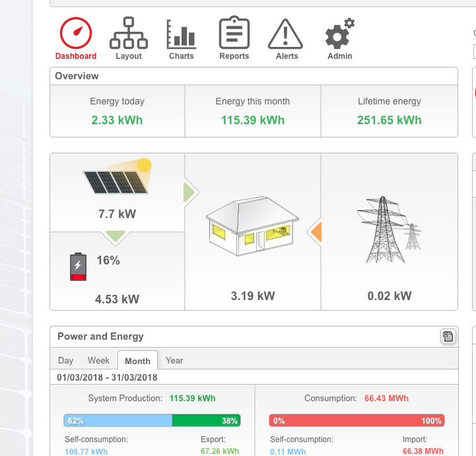Image resolution: width=476 pixels, height=456 pixels.
Task: Switch to the Week tab
Action: pos(98,360)
